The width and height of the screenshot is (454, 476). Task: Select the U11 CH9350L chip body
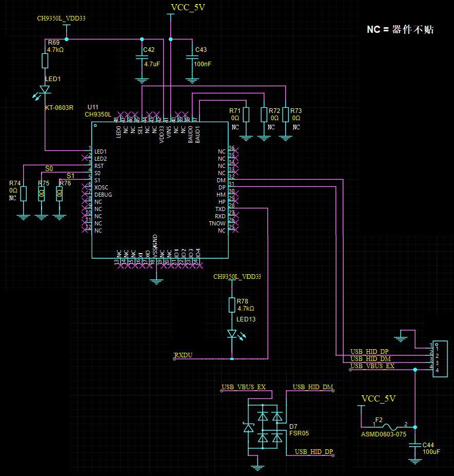159,190
